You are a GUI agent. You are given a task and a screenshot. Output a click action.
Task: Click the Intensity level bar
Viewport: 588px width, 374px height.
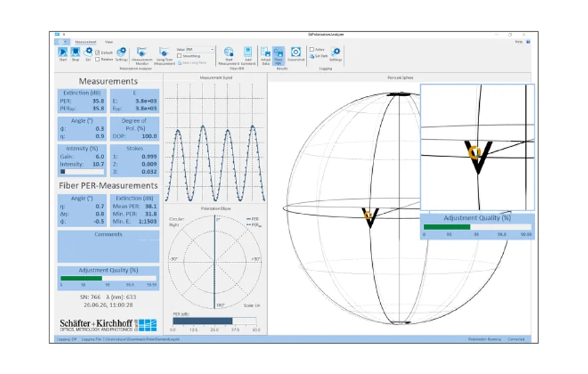(82, 172)
